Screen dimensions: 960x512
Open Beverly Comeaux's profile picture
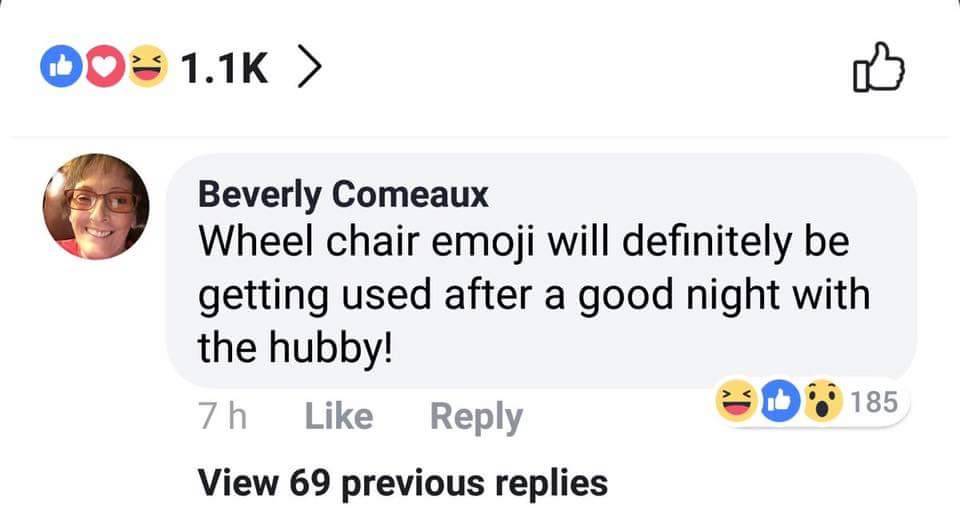95,207
